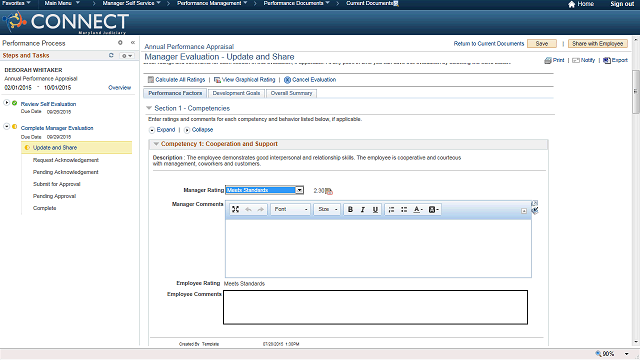Image resolution: width=640 pixels, height=360 pixels.
Task: Insert a bulleted list in comments
Action: click(404, 209)
